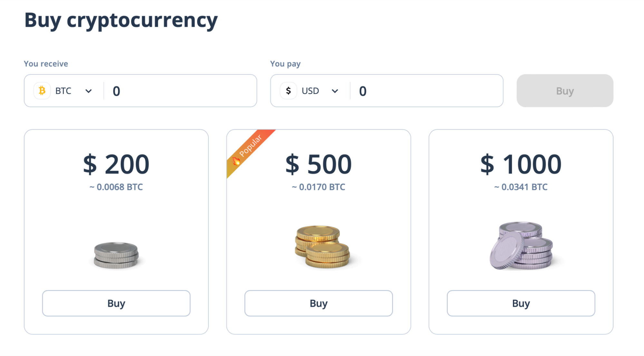The image size is (644, 356).
Task: Expand the BTC chevron arrow
Action: [x=89, y=91]
